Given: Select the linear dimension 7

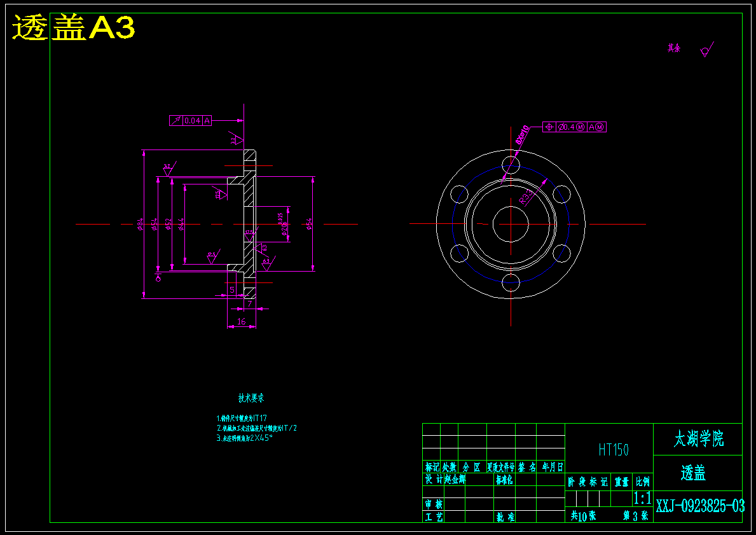Looking at the screenshot, I should pos(250,303).
